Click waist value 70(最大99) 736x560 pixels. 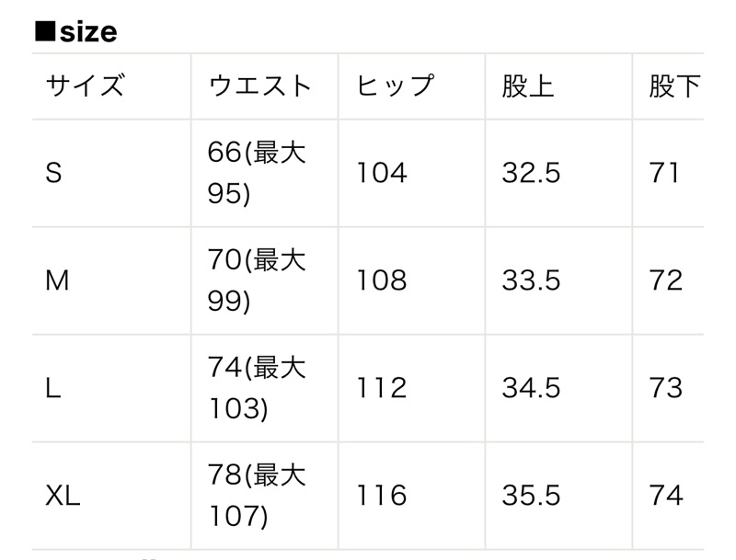[x=257, y=280]
